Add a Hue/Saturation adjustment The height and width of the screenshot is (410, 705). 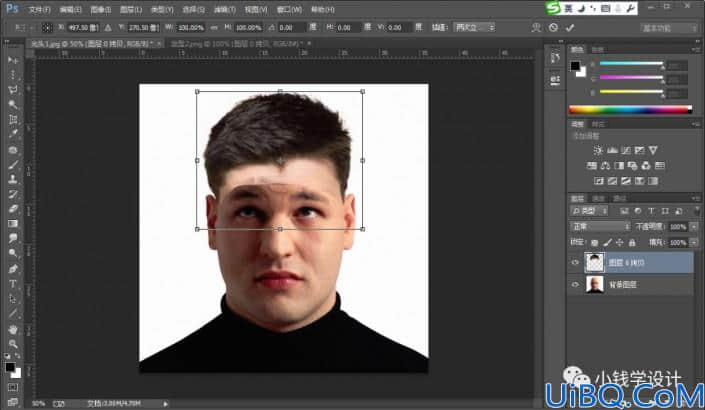click(x=592, y=166)
